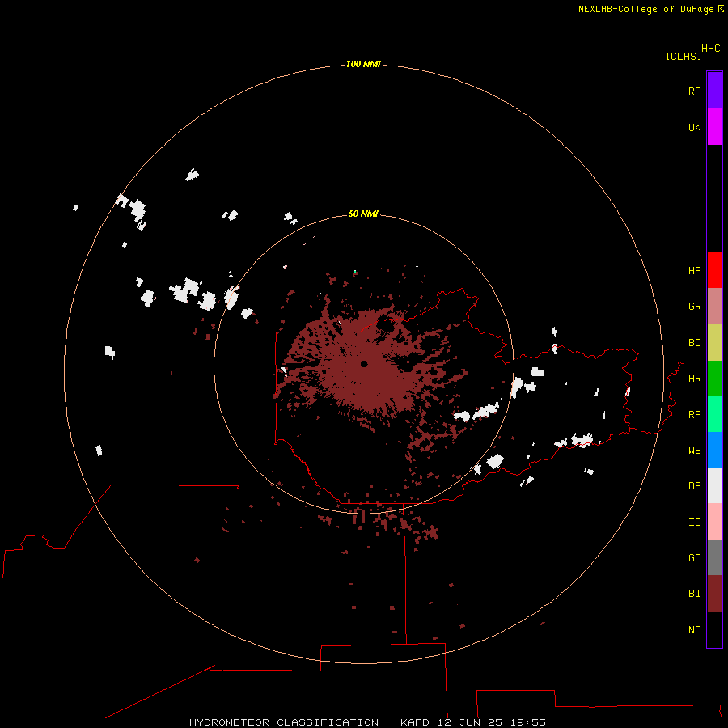Click the [CLAS] header label
Image resolution: width=728 pixels, height=728 pixels.
point(684,56)
